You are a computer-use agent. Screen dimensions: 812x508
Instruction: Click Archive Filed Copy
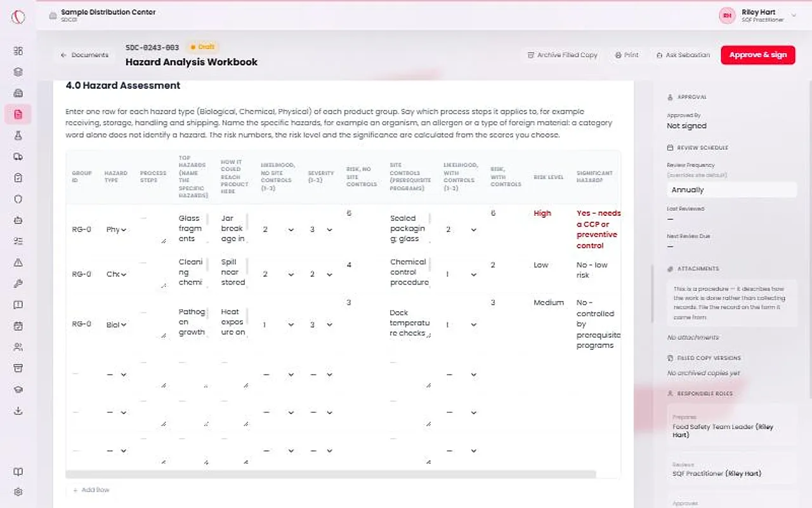point(563,55)
